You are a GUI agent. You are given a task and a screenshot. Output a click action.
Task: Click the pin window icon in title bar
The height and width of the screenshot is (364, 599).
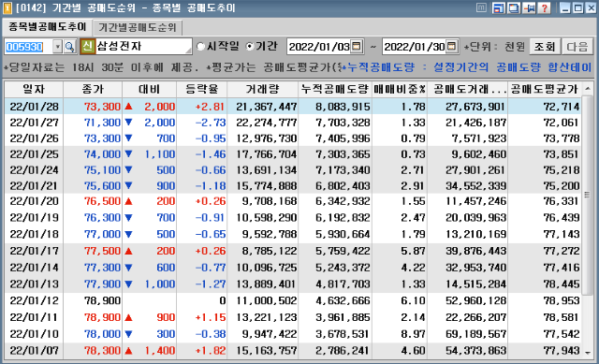pyautogui.click(x=529, y=7)
